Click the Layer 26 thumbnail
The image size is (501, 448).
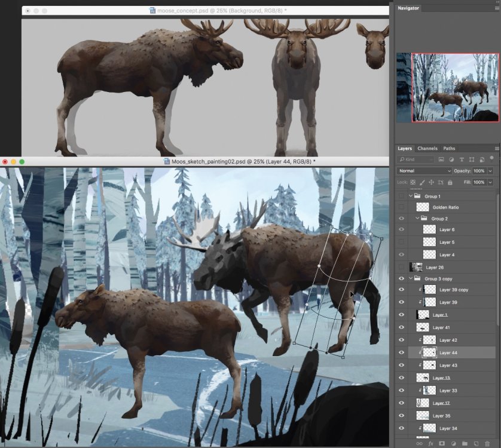(416, 267)
